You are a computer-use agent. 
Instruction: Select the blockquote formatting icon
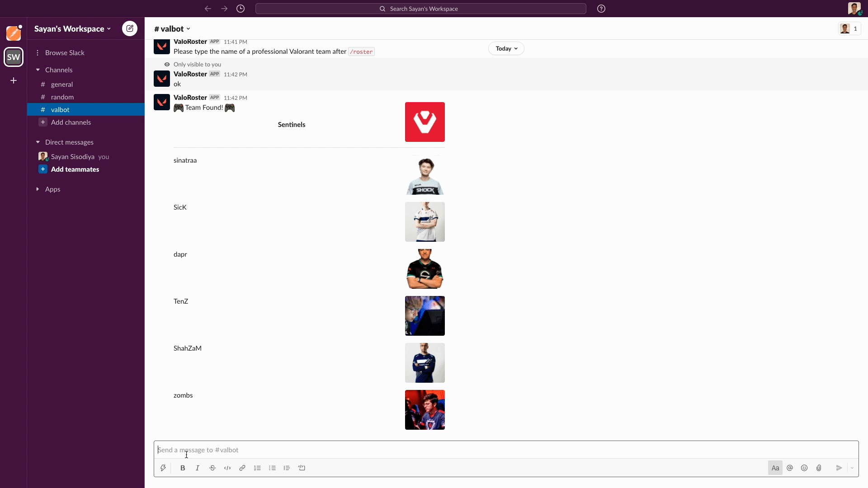click(x=287, y=468)
